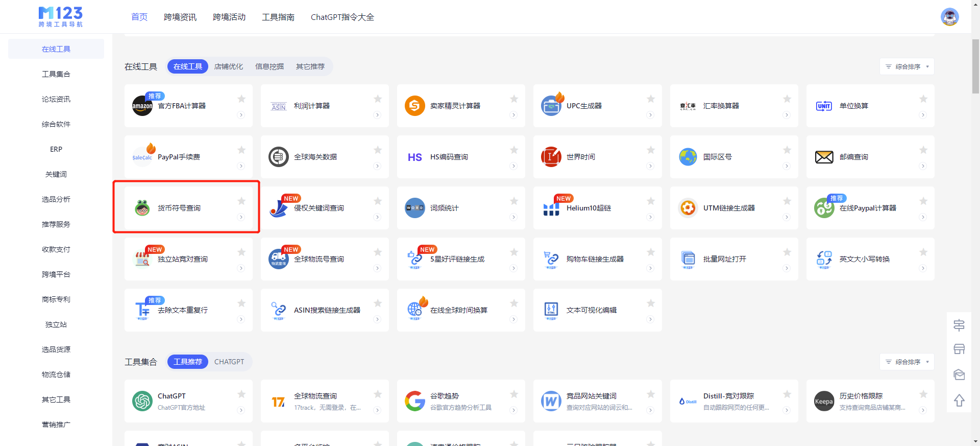Click the storefront icon in floating sidebar

(959, 349)
